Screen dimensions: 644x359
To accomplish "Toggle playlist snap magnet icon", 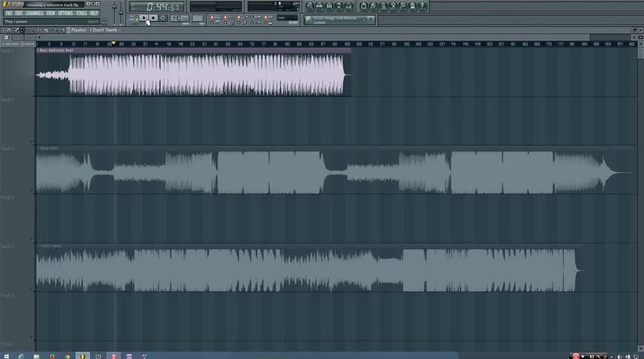I will point(9,30).
